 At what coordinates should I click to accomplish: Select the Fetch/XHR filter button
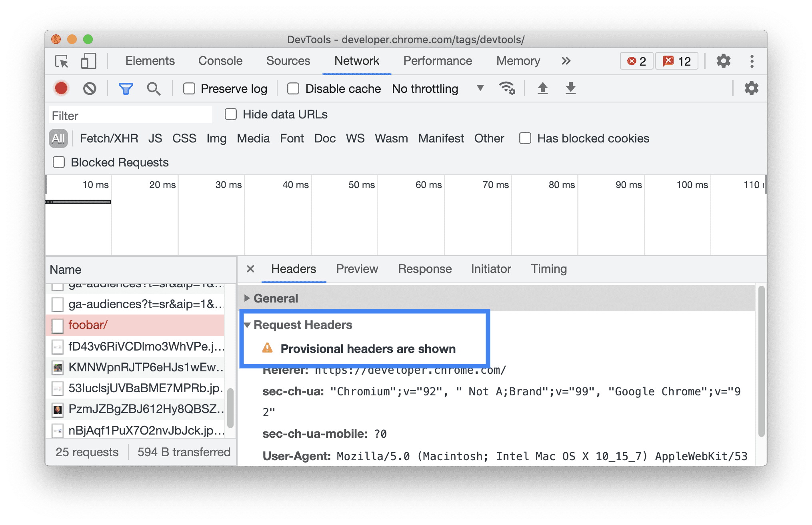coord(108,138)
